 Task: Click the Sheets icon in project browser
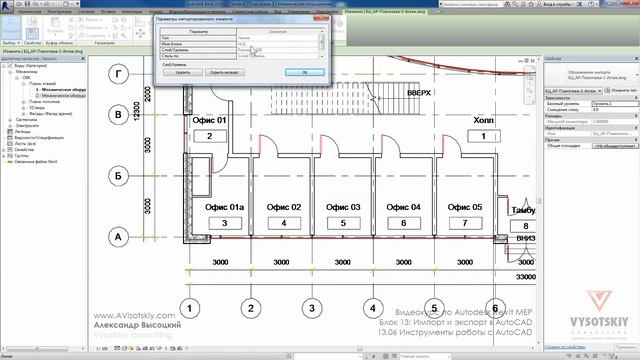click(x=10, y=144)
